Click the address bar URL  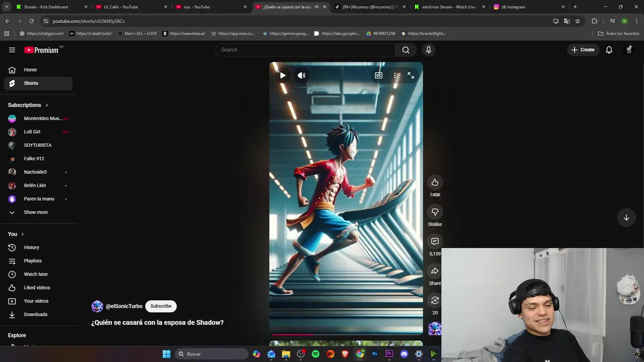tap(89, 21)
